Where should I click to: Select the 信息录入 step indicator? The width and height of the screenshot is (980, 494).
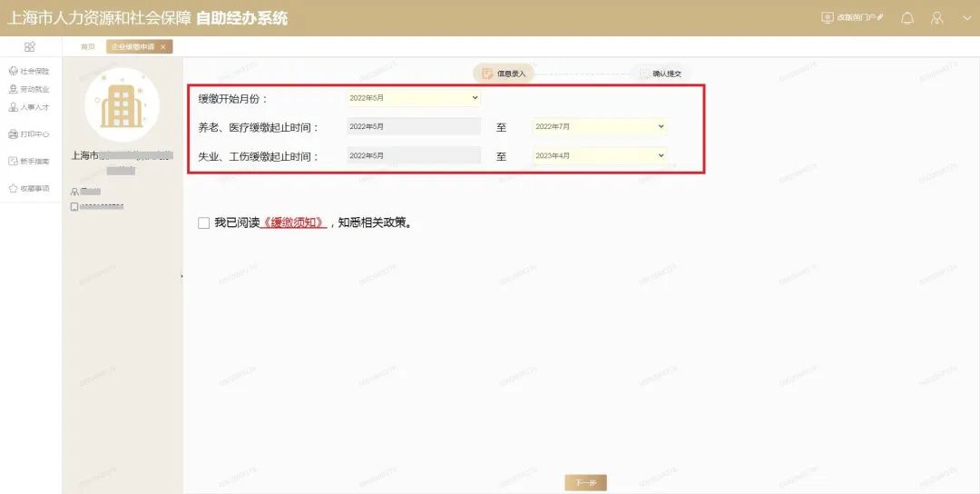504,74
